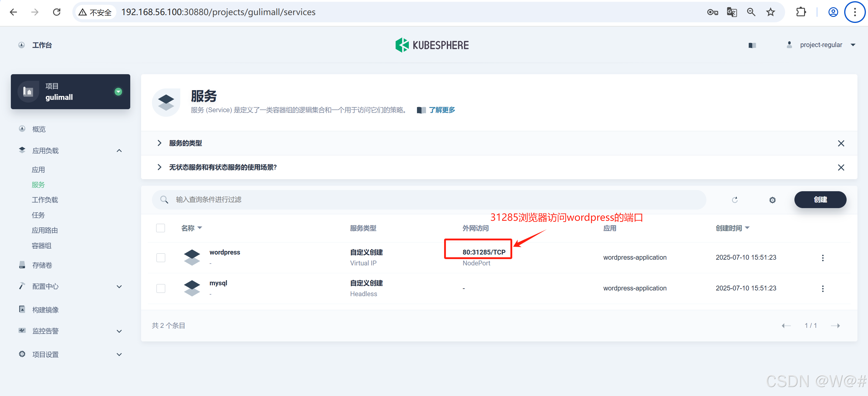The width and height of the screenshot is (868, 396).
Task: Open 工作负载 in the sidebar
Action: tap(45, 200)
